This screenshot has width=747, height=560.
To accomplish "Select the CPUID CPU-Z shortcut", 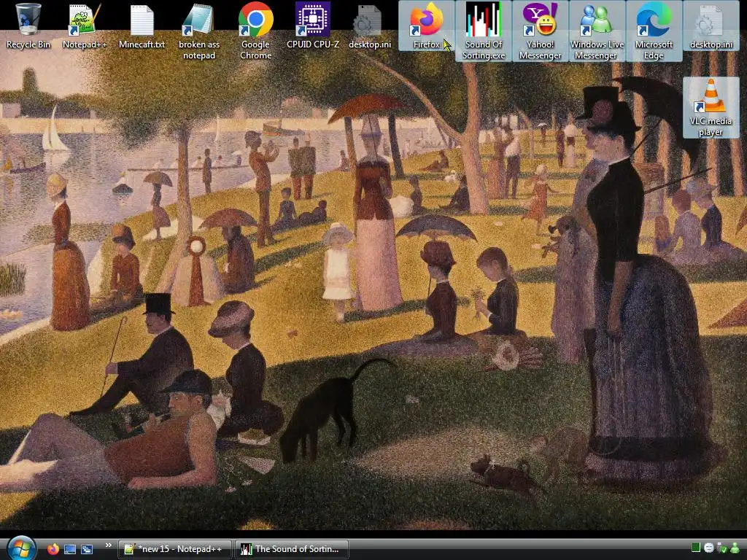I will click(313, 26).
